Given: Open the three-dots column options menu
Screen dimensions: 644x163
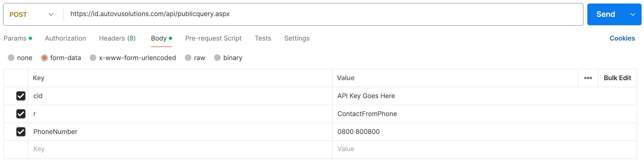Looking at the screenshot, I should (588, 78).
